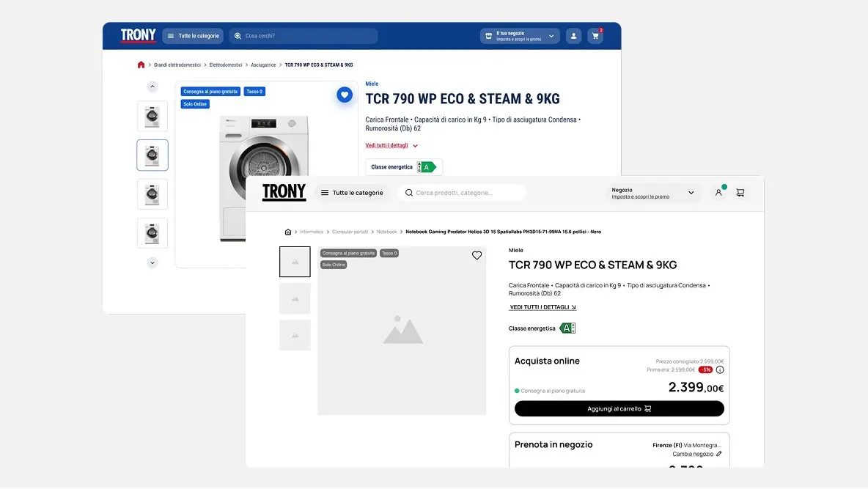Open the shopping cart icon in blue header

click(595, 36)
